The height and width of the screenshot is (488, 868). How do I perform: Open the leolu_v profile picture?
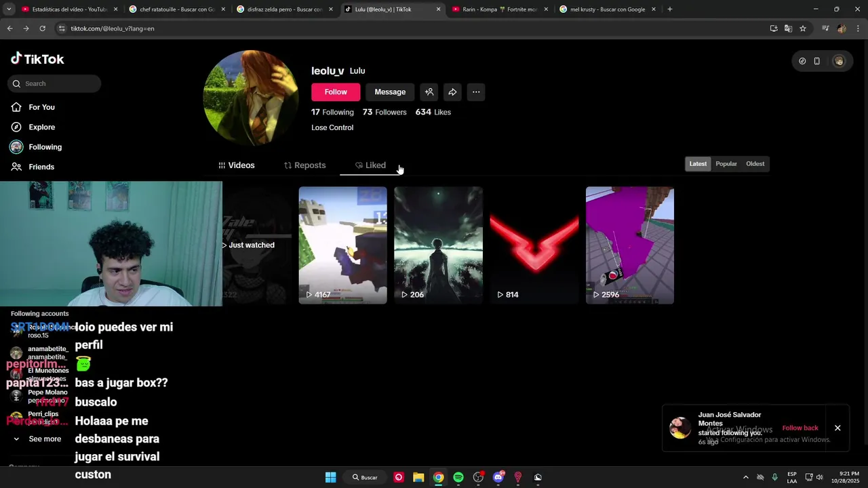(251, 98)
